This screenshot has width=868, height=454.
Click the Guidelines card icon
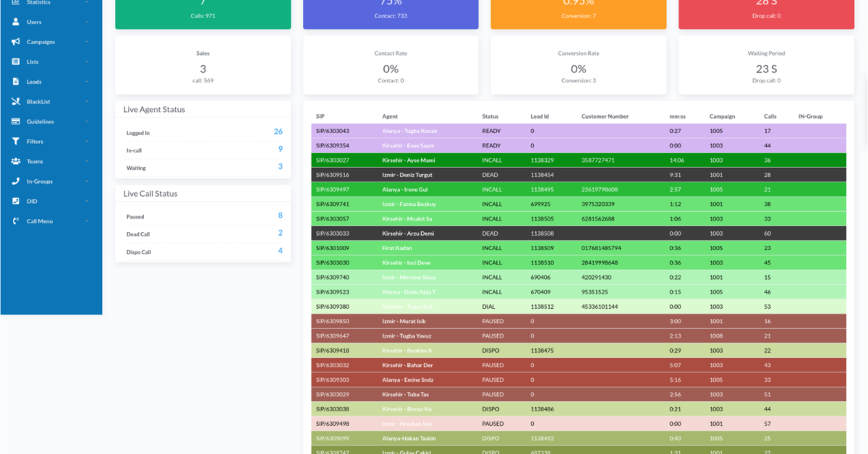[x=16, y=121]
